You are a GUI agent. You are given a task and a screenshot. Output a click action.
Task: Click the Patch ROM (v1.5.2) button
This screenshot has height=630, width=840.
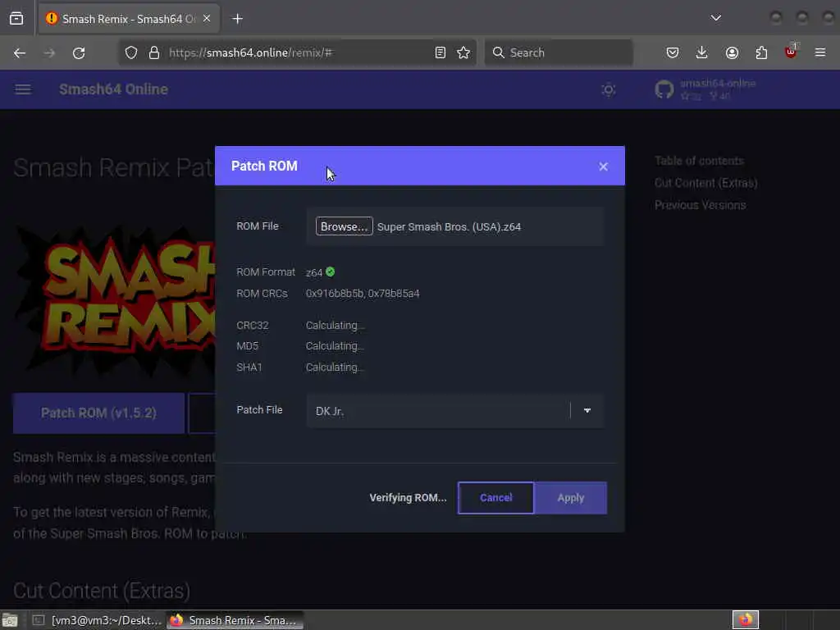(x=98, y=413)
